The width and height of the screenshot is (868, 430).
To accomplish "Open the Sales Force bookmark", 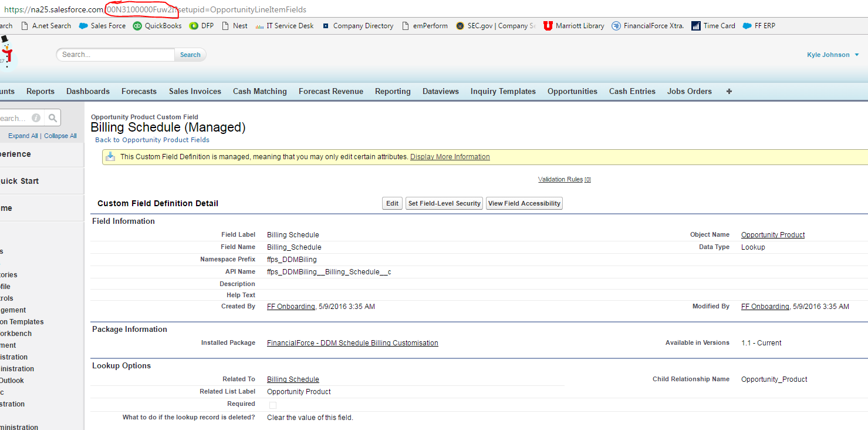I will (107, 26).
